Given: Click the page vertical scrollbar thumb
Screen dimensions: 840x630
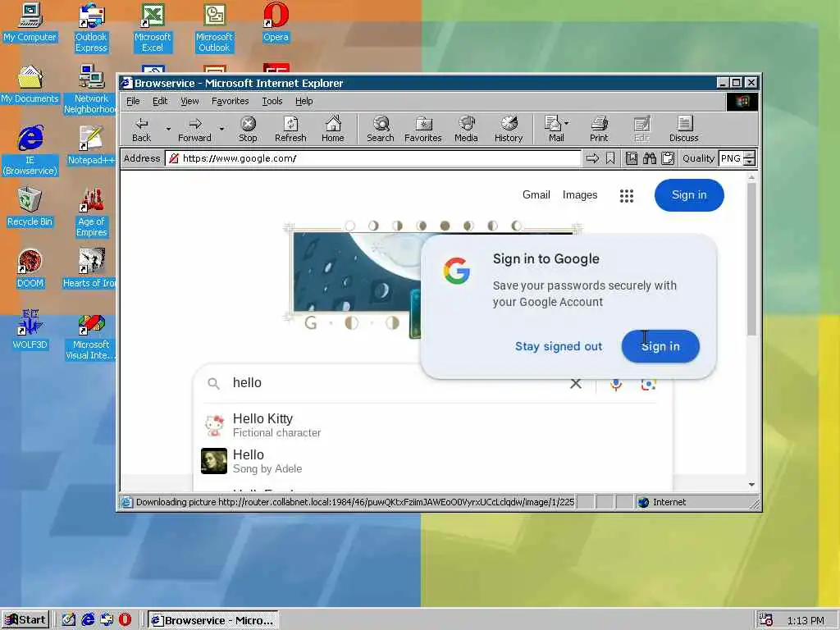Looking at the screenshot, I should click(x=751, y=259).
